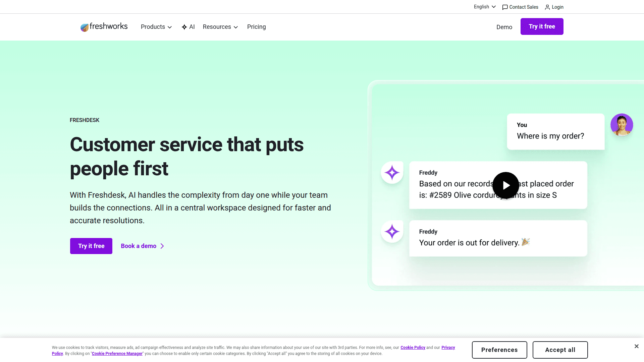Open the English language dropdown
644x362 pixels.
click(x=485, y=7)
